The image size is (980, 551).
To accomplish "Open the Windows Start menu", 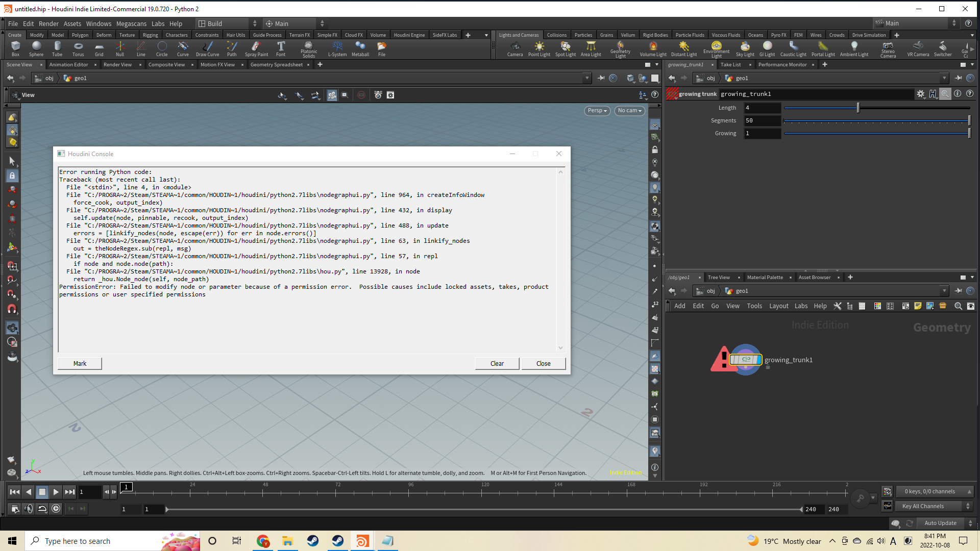I will (x=12, y=541).
